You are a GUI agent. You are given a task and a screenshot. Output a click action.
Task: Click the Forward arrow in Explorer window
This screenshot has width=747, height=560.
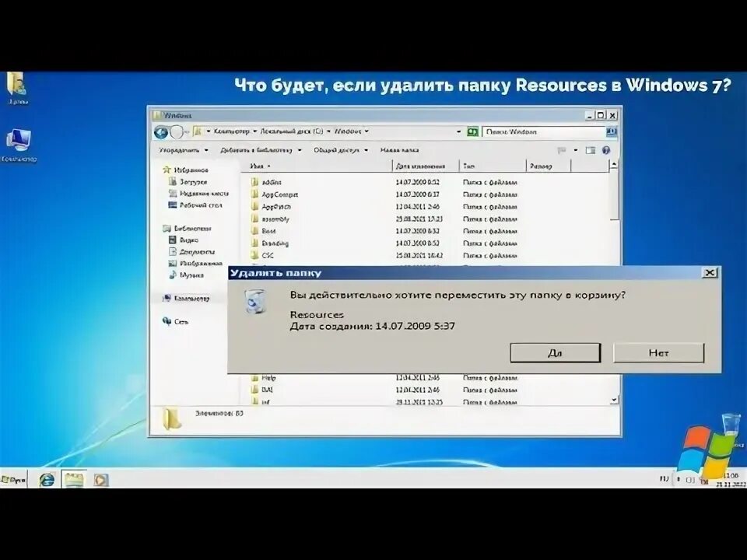(177, 132)
